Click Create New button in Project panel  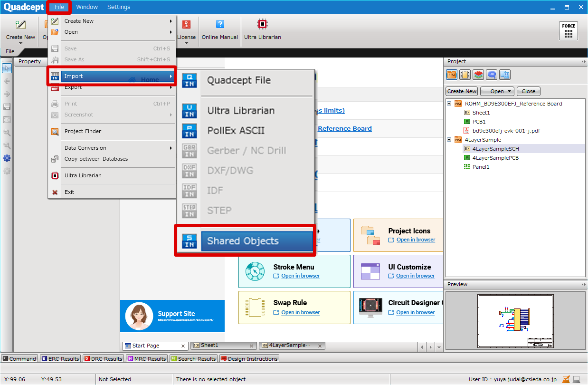(462, 91)
